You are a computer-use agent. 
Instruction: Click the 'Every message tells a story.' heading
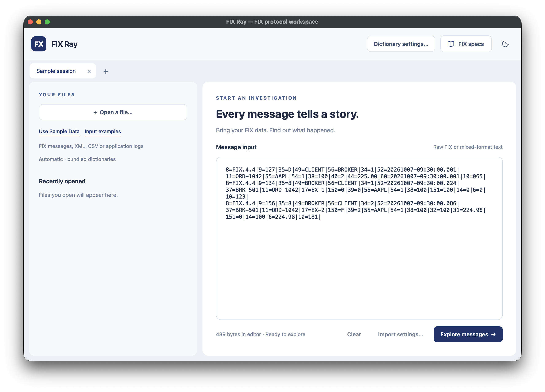(287, 114)
